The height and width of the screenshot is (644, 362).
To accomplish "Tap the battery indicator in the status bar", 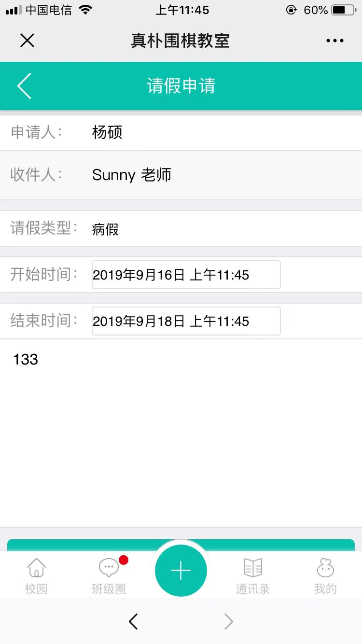I will pyautogui.click(x=344, y=10).
